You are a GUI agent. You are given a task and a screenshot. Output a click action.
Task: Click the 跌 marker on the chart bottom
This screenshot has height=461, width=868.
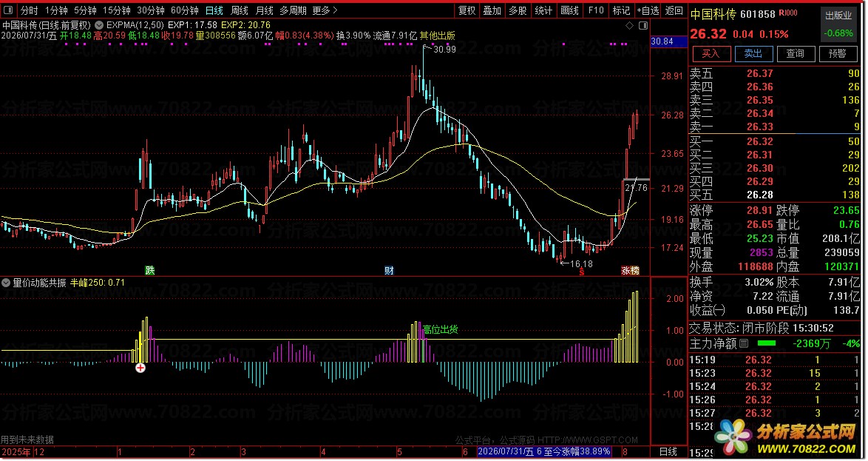click(x=149, y=270)
